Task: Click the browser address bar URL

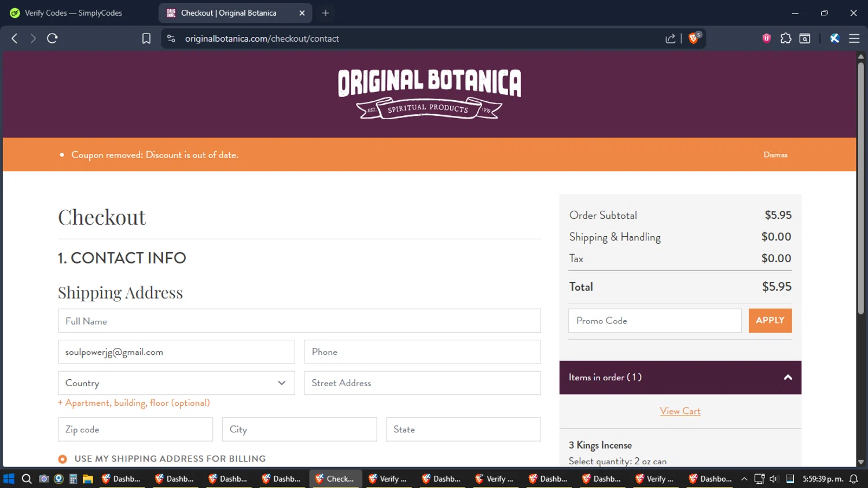Action: 262,39
